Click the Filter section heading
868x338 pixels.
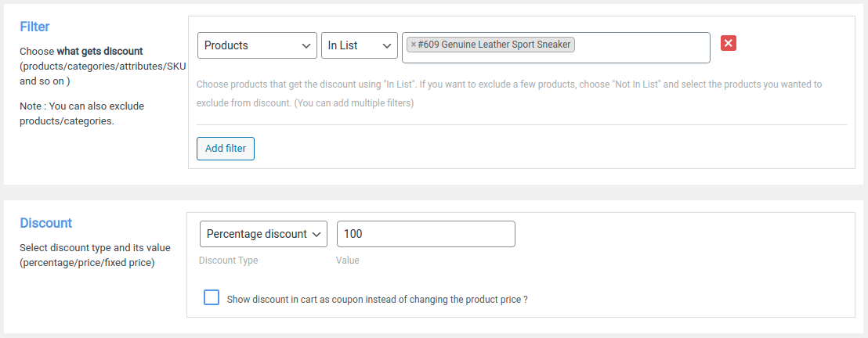click(x=34, y=27)
